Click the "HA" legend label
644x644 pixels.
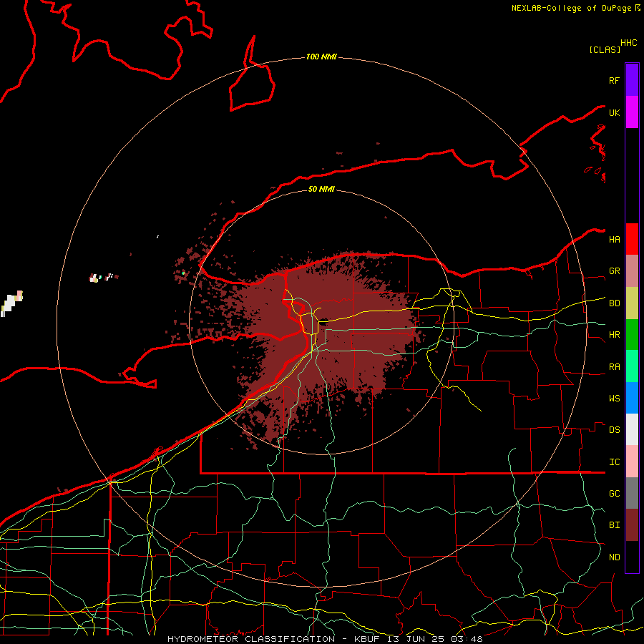(614, 239)
